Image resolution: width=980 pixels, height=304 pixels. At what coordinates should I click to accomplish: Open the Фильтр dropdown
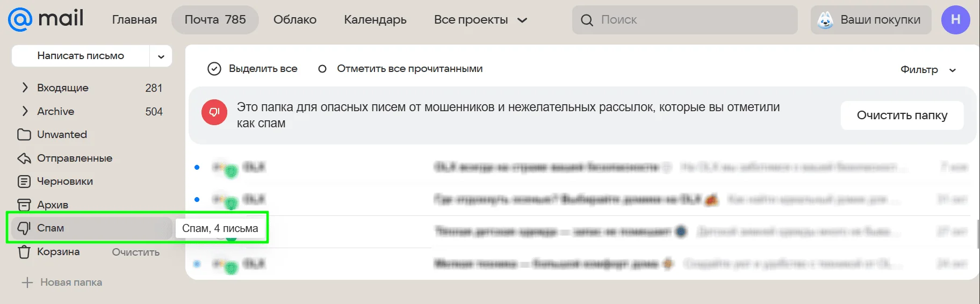pyautogui.click(x=928, y=70)
